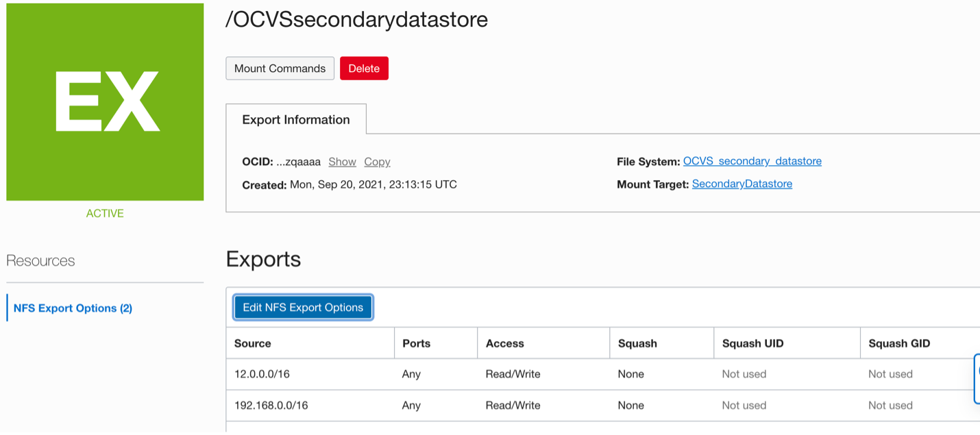Click the green EX export status icon

[x=104, y=101]
